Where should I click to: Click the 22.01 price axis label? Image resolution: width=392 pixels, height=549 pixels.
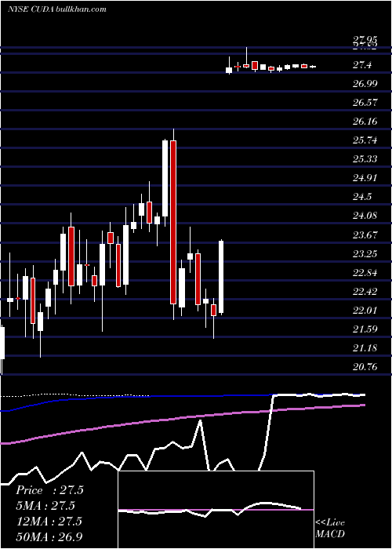point(365,311)
